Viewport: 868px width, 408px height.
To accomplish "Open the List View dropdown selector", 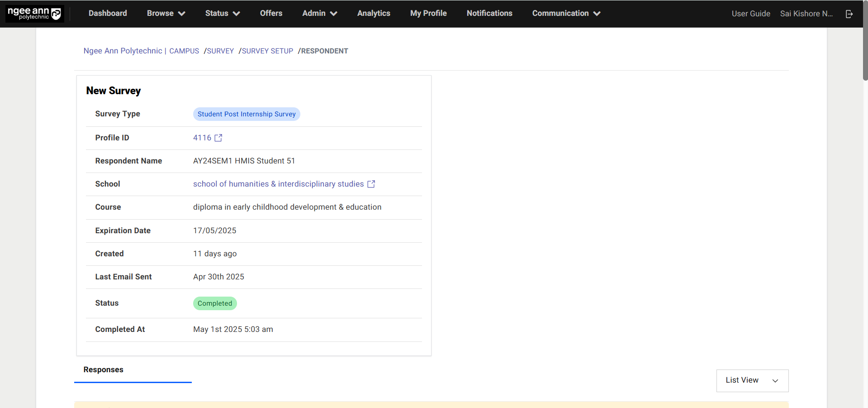I will (752, 380).
